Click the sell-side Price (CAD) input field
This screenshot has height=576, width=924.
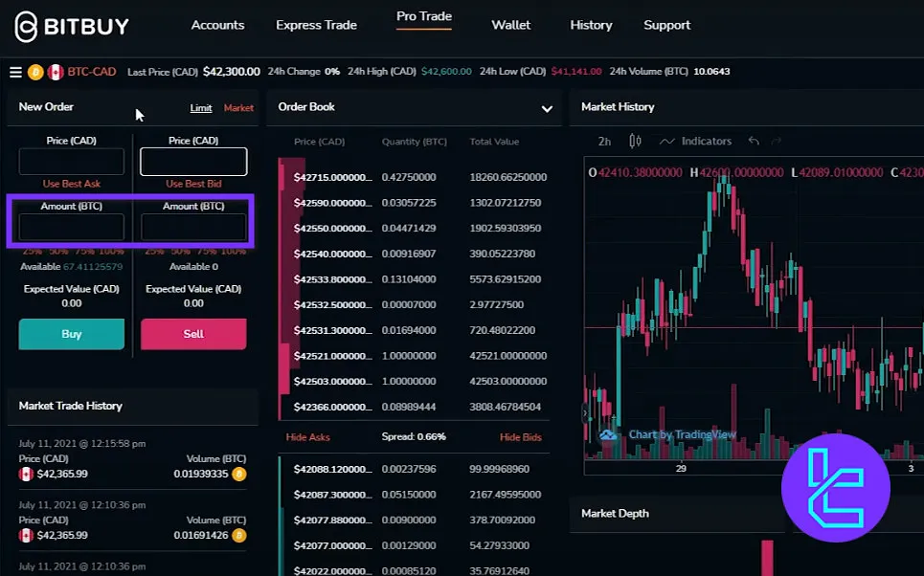(193, 162)
